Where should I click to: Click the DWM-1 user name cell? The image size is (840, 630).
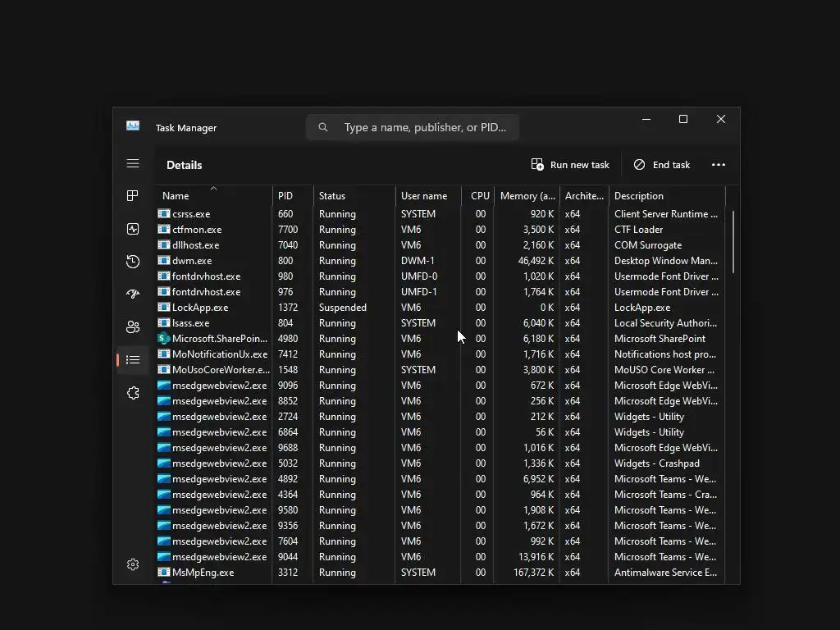click(419, 260)
